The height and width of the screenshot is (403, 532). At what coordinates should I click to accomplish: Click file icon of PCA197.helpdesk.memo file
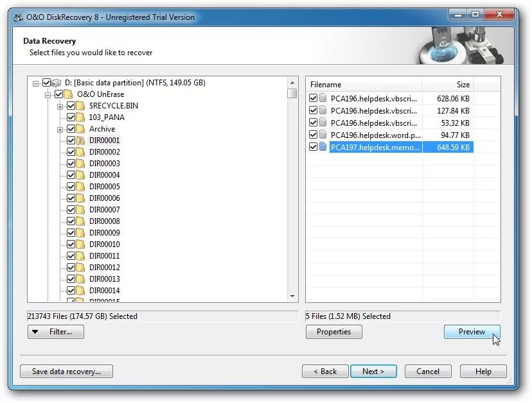click(323, 147)
